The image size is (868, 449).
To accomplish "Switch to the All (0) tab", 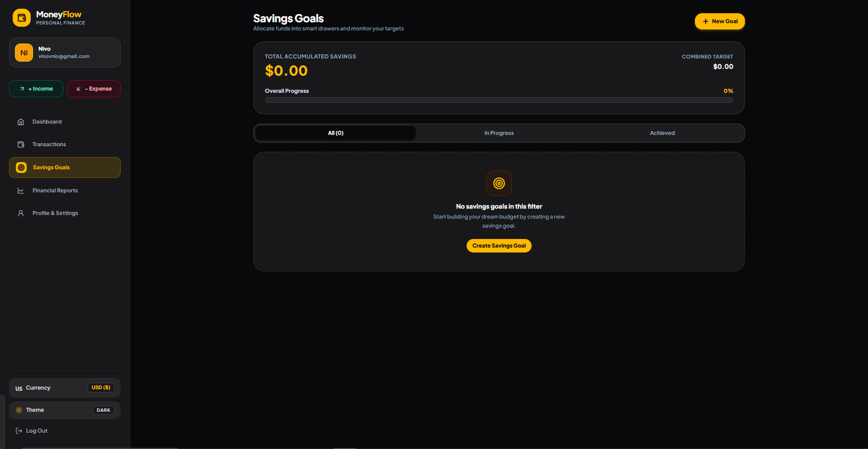I will (x=336, y=133).
